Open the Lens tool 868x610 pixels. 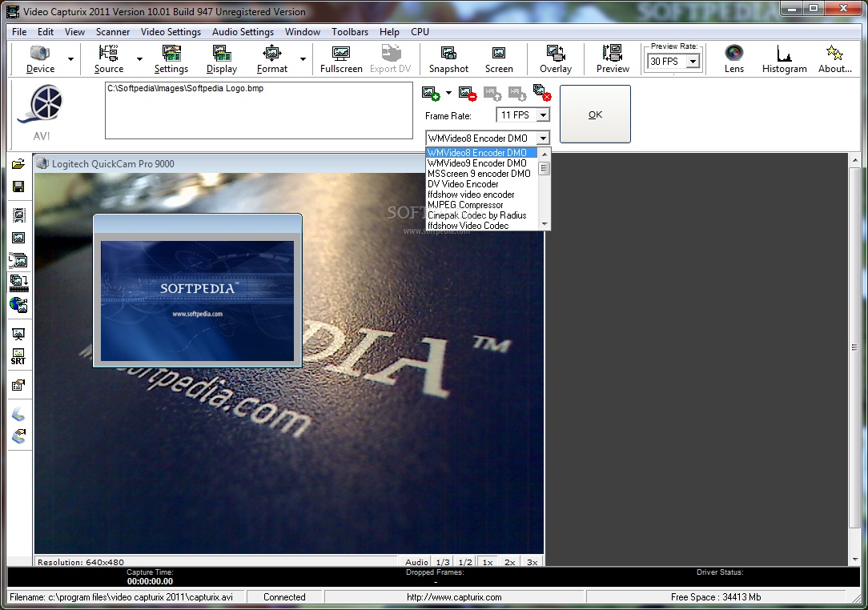734,59
